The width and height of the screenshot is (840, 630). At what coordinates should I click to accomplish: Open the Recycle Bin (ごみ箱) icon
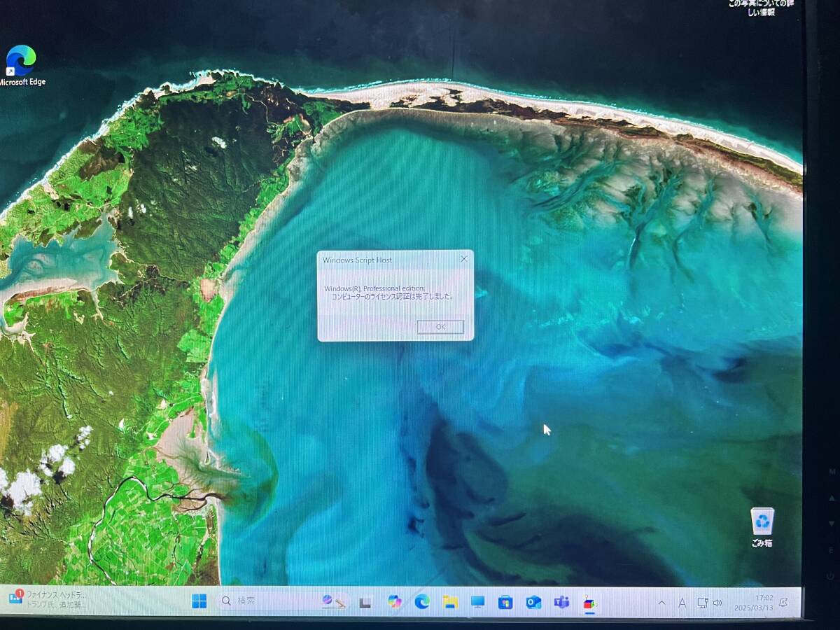coord(762,526)
